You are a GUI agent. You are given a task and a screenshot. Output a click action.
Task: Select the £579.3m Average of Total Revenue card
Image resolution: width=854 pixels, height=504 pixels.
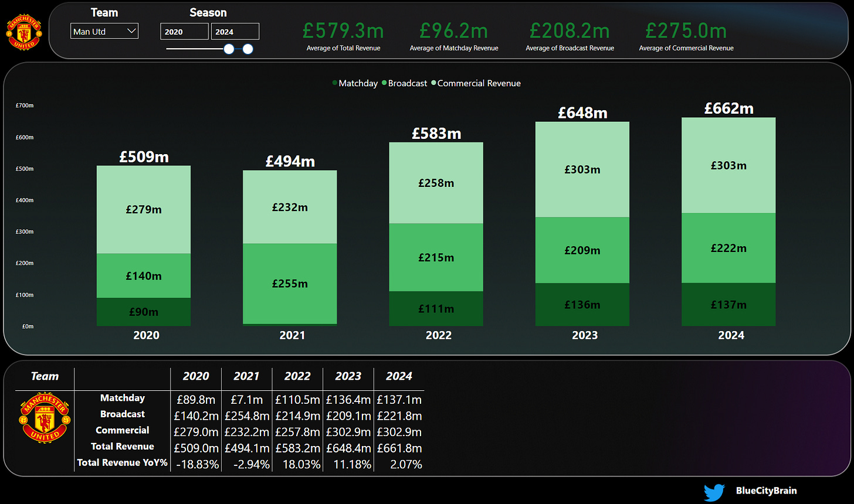(344, 36)
